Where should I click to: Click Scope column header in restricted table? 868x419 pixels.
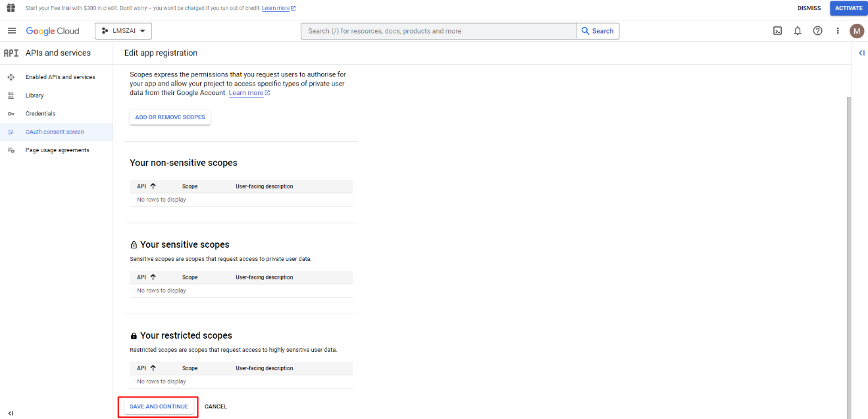tap(190, 368)
